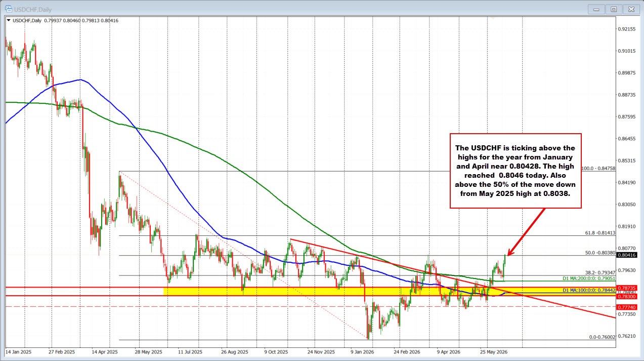644x361 pixels.
Task: Click the 0.85315 price axis value
Action: tap(627, 161)
